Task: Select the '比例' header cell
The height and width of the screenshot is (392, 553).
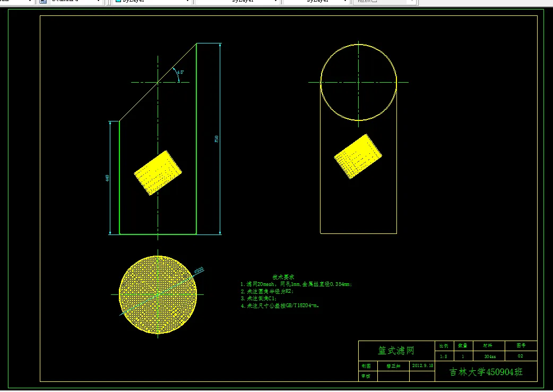Action: 444,346
